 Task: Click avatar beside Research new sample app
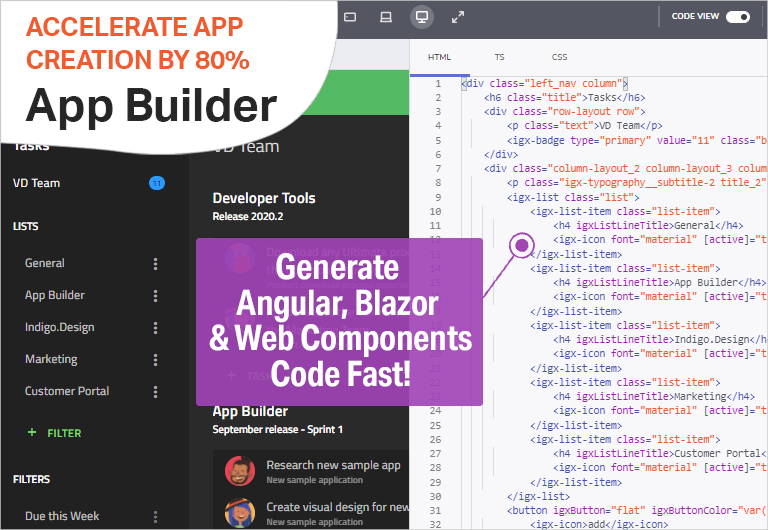(x=240, y=471)
